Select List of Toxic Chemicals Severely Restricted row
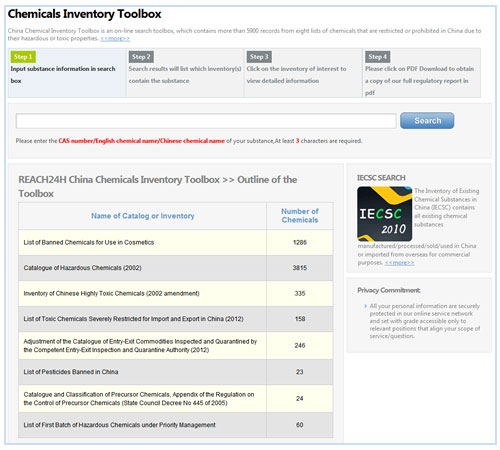500x450 pixels. (x=176, y=319)
